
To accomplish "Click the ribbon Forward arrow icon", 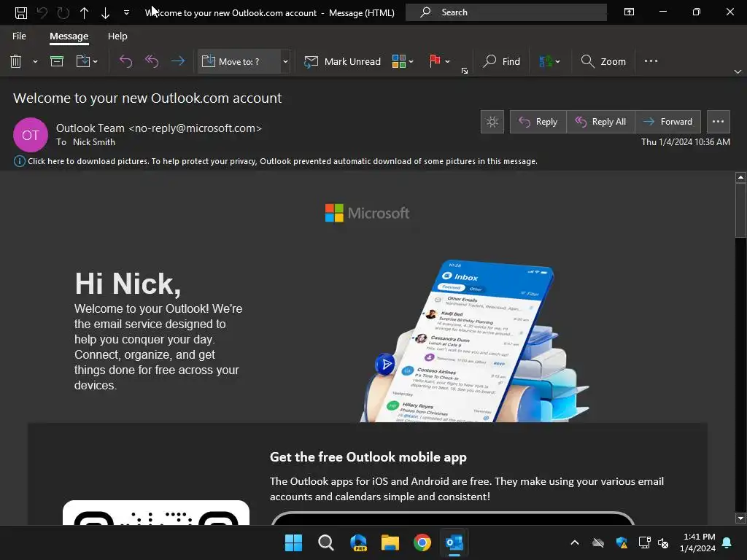I will tap(178, 61).
